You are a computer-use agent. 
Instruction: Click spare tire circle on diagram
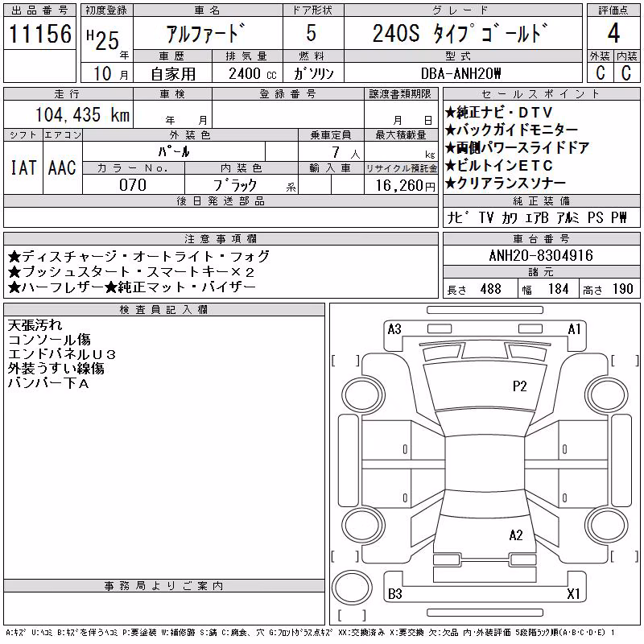[352, 588]
